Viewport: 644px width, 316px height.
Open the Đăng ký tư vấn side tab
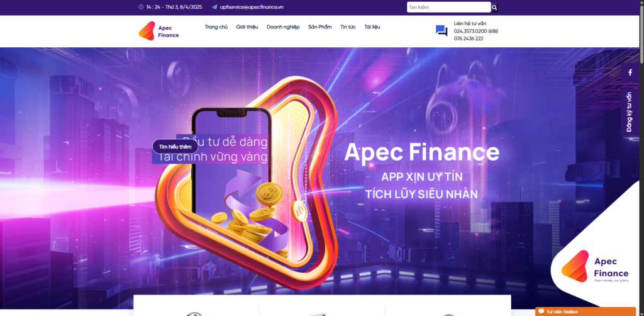coord(629,112)
